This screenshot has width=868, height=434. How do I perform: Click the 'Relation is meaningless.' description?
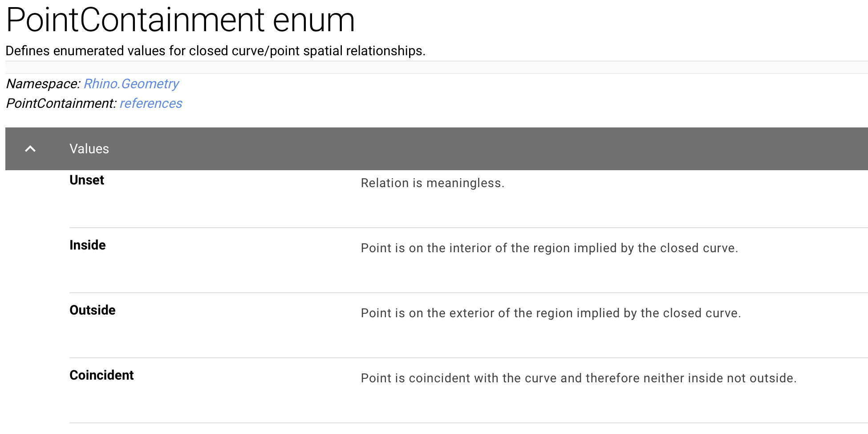pos(433,183)
